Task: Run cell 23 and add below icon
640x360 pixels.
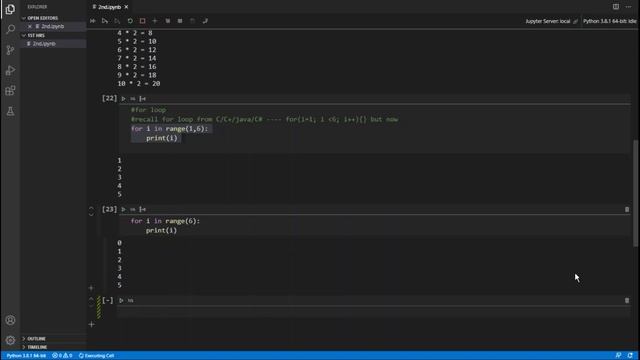Action: 142,209
